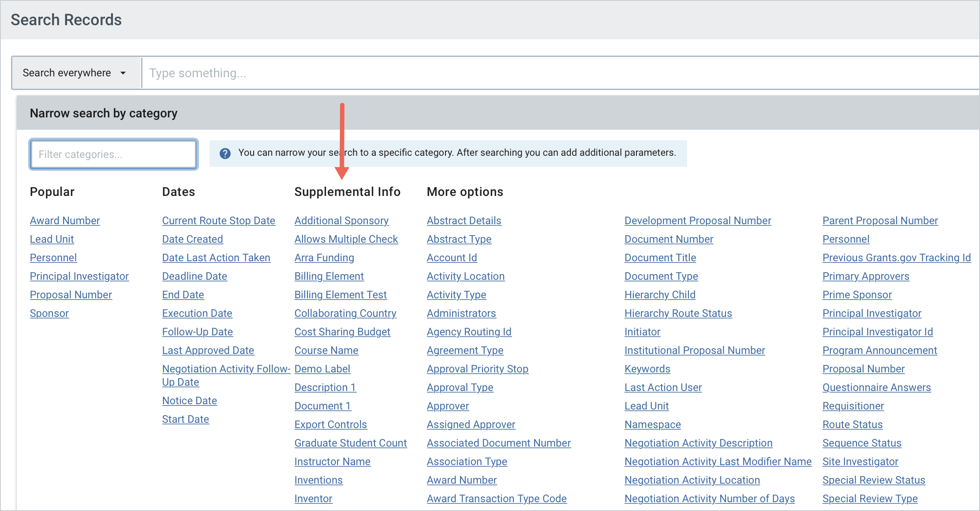Select the Date Created category
980x511 pixels.
193,239
